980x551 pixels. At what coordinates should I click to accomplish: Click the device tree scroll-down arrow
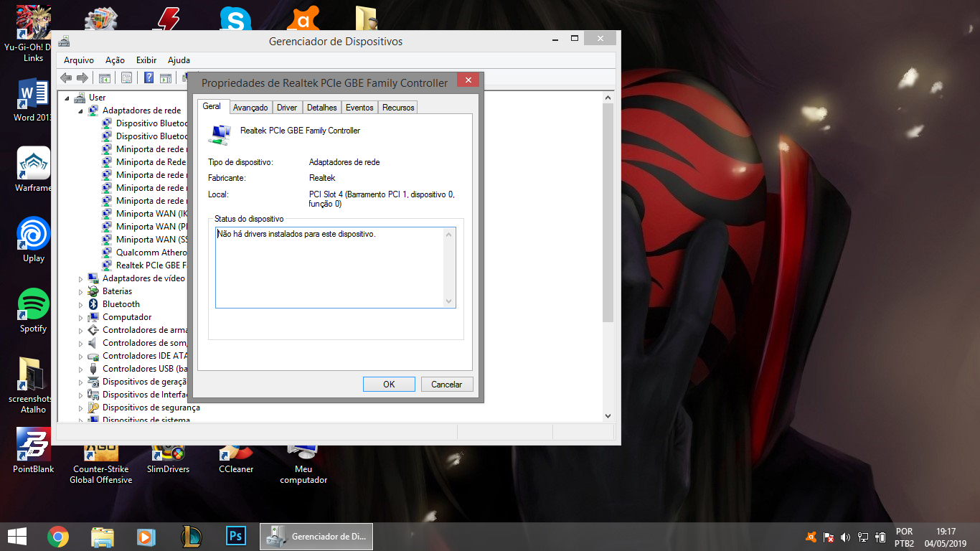[608, 415]
